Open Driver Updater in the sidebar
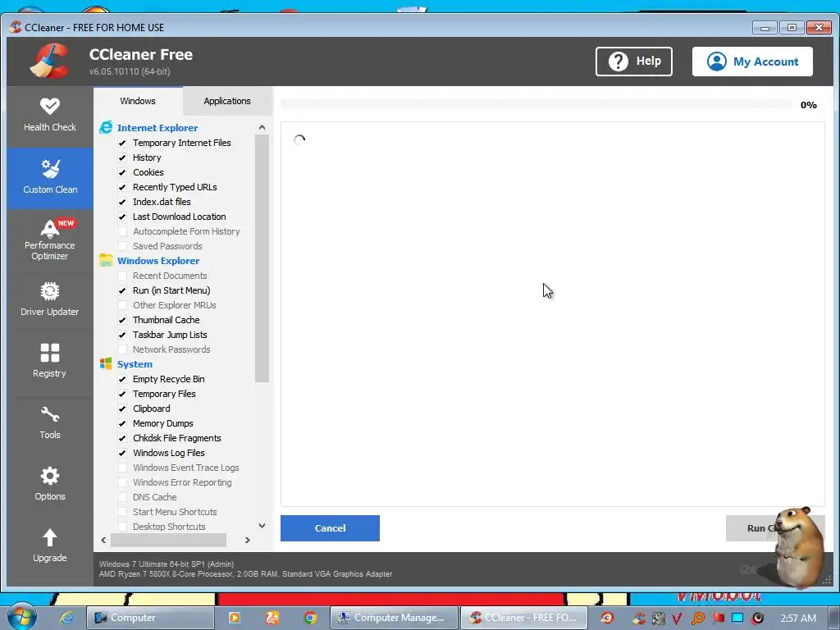 (x=50, y=300)
